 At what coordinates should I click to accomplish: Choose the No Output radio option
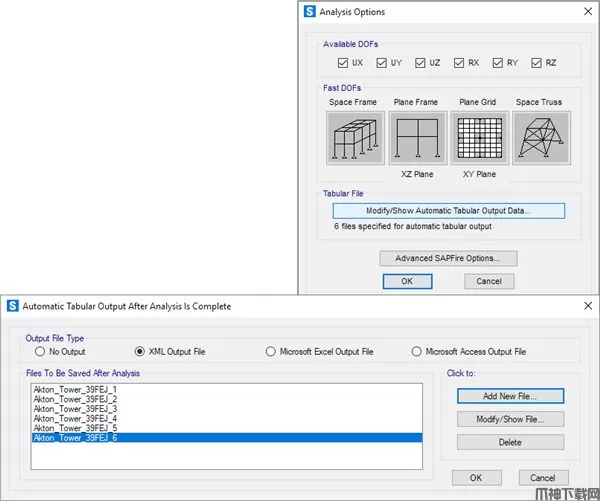pyautogui.click(x=41, y=352)
